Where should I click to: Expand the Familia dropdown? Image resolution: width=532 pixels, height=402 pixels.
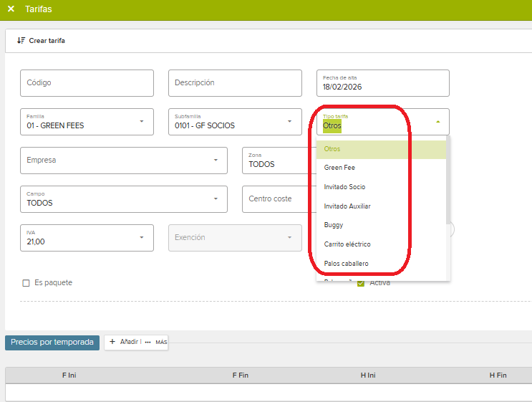(x=142, y=122)
